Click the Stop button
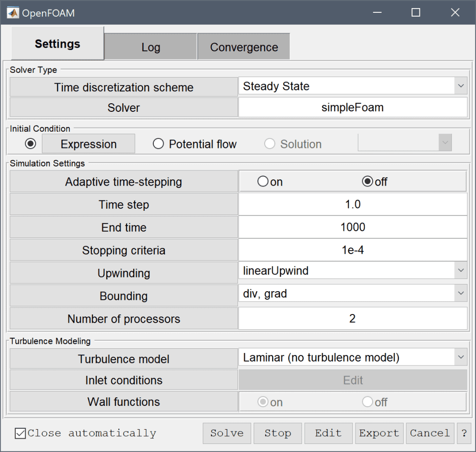 tap(278, 433)
